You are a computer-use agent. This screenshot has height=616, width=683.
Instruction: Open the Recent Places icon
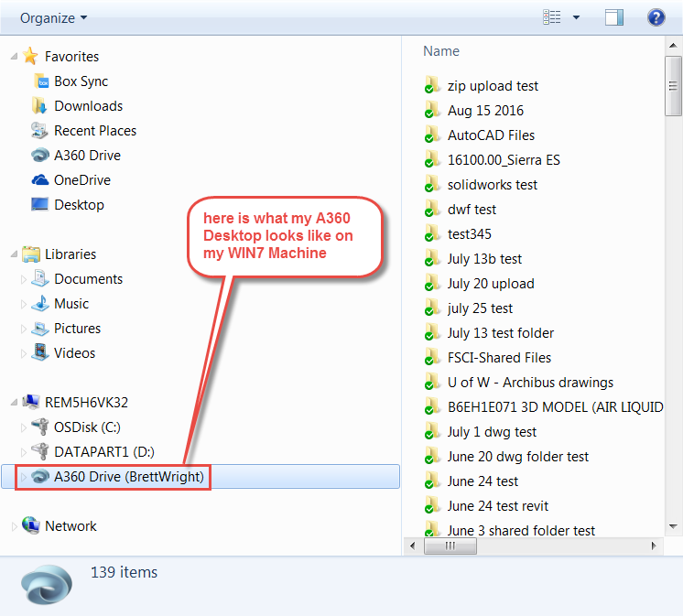point(39,130)
